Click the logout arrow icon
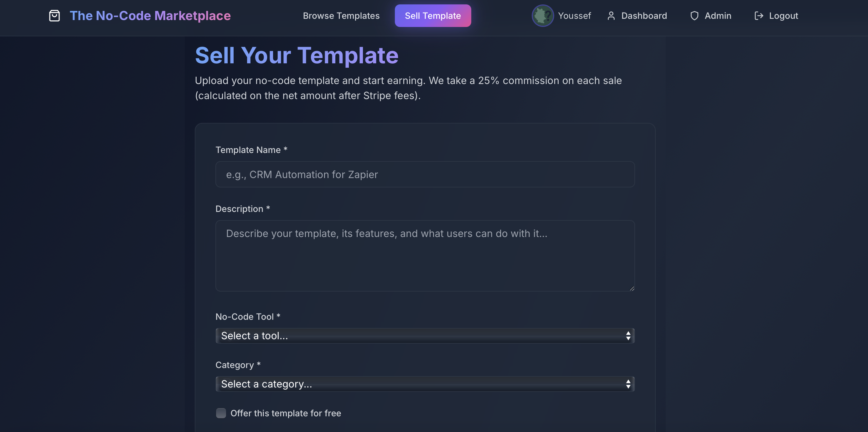The width and height of the screenshot is (868, 432). [759, 15]
